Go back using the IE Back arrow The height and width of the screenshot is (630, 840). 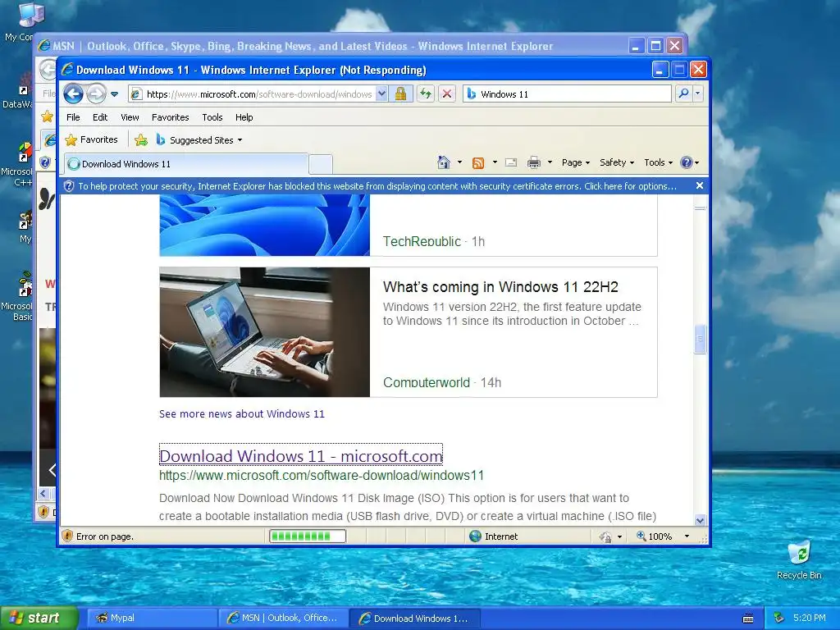click(73, 94)
